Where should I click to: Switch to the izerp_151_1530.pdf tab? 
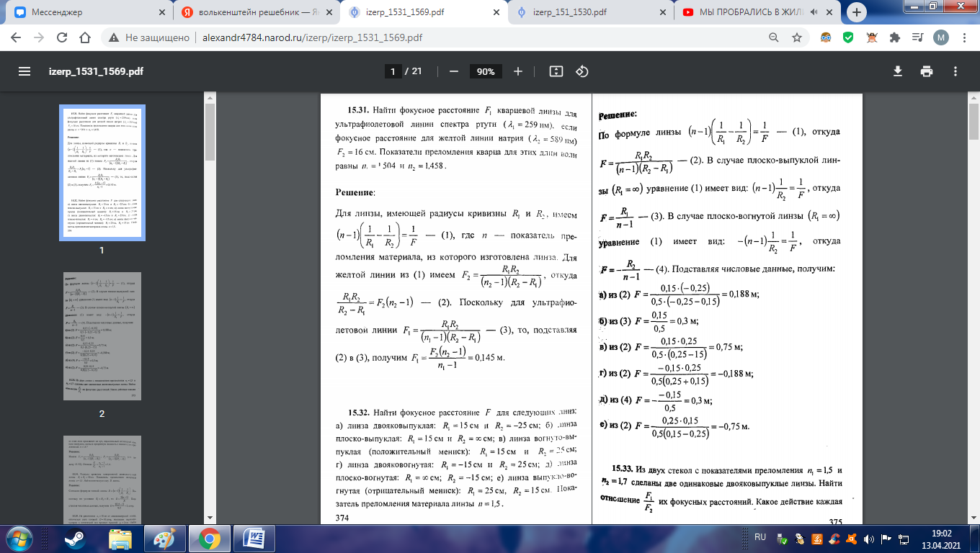589,12
